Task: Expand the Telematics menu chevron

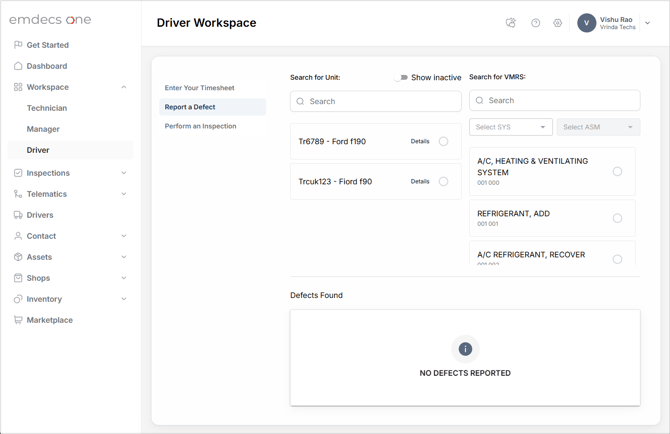Action: (123, 194)
